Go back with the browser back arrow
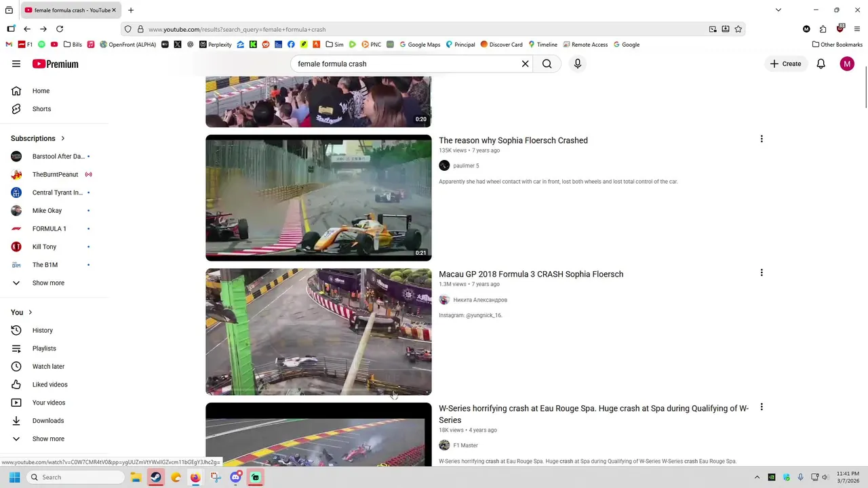The height and width of the screenshot is (488, 868). [x=27, y=29]
